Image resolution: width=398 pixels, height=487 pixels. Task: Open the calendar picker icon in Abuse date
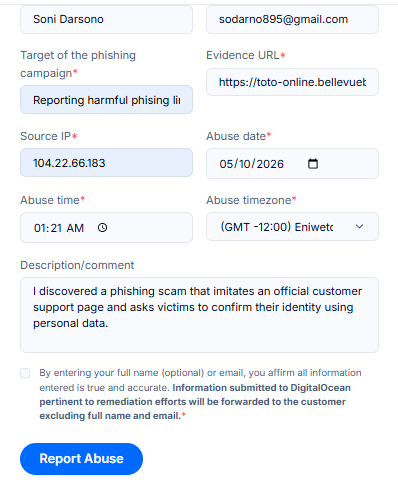point(313,164)
